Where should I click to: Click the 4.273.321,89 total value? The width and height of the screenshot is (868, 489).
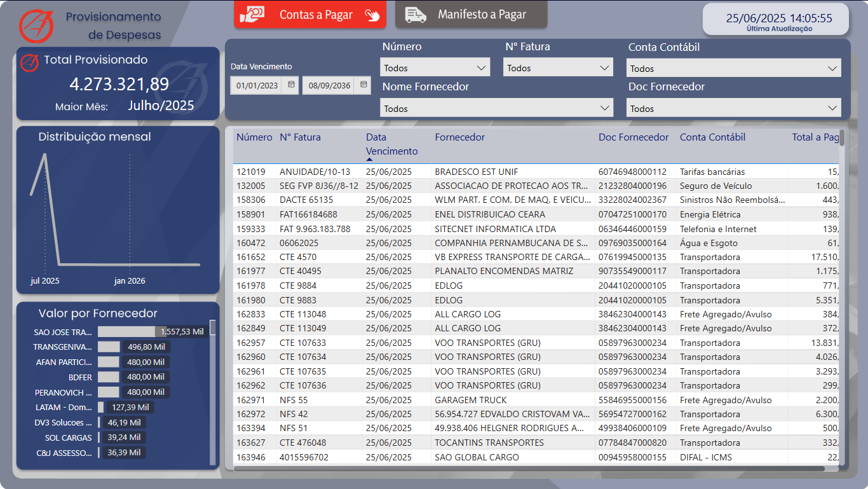pyautogui.click(x=119, y=84)
